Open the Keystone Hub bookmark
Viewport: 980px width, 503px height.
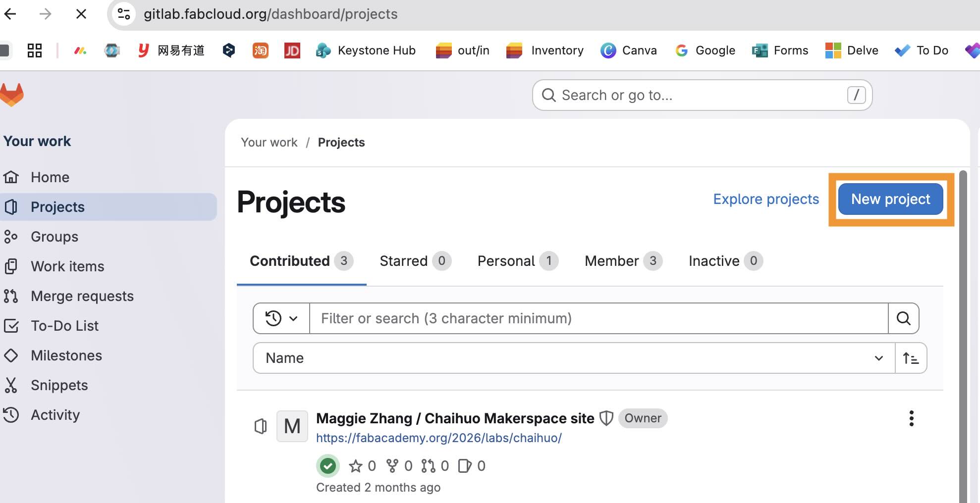pos(366,50)
